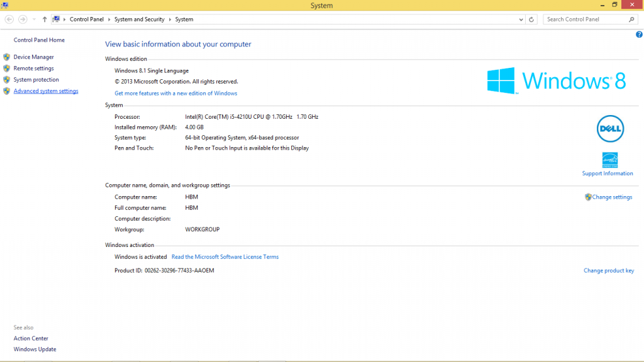Click the computer icon in address bar
The height and width of the screenshot is (362, 644).
click(x=56, y=19)
